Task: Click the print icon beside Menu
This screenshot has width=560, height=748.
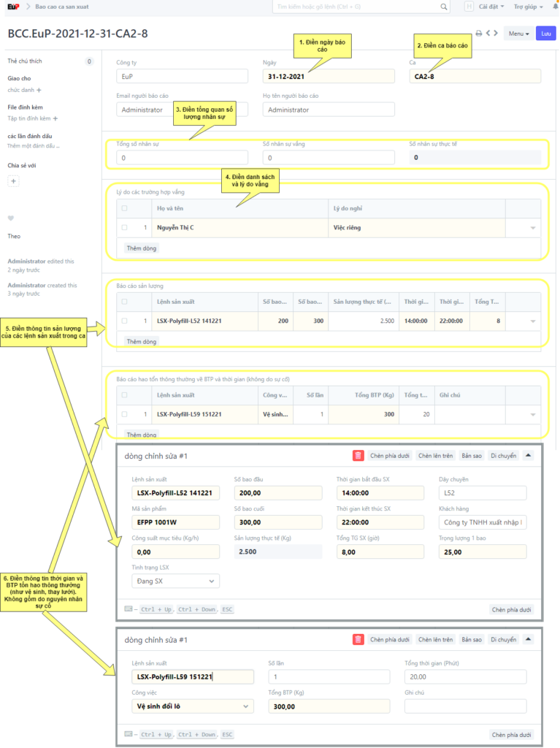Action: coord(479,34)
